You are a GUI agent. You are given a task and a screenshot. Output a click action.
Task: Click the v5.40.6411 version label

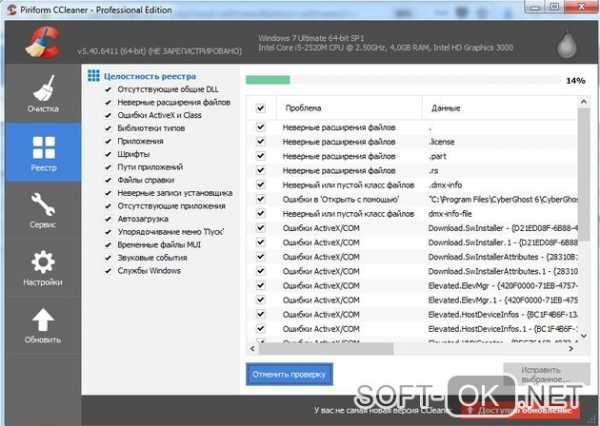(x=159, y=51)
